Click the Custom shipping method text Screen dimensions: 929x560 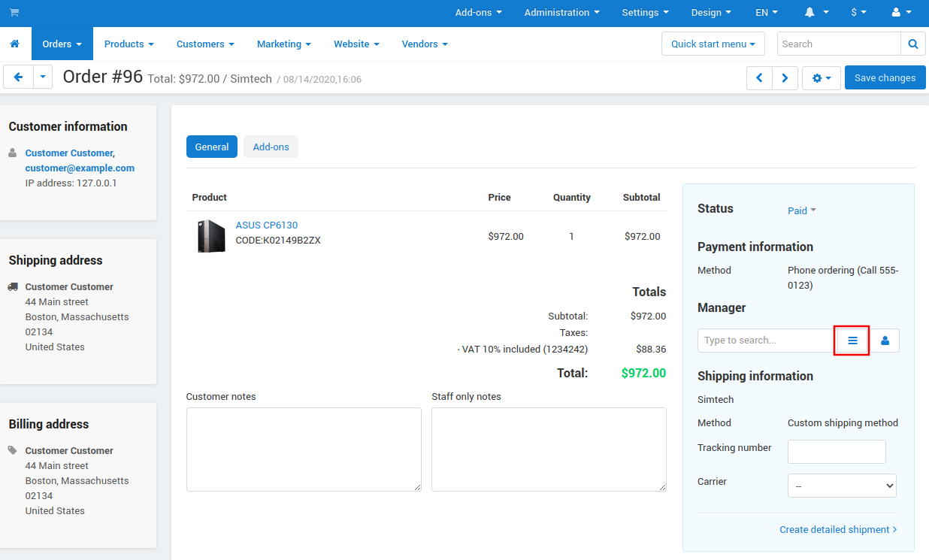point(843,423)
